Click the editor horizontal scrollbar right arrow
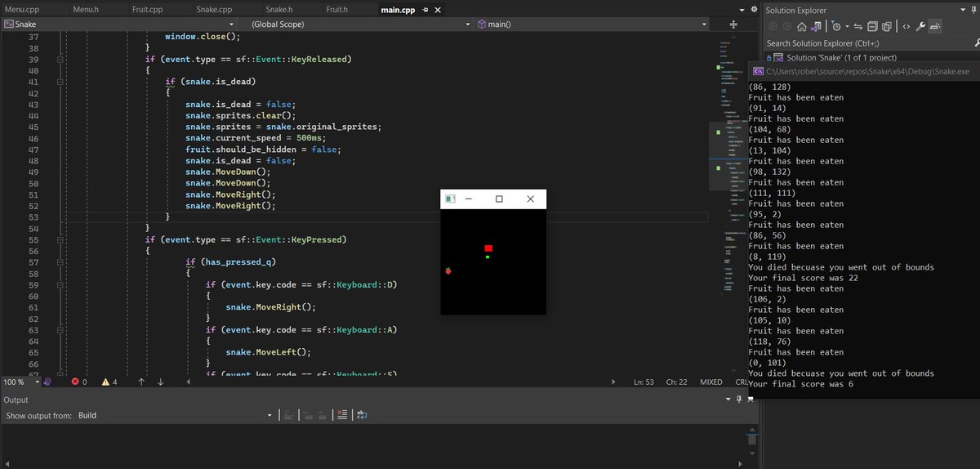 pos(612,382)
